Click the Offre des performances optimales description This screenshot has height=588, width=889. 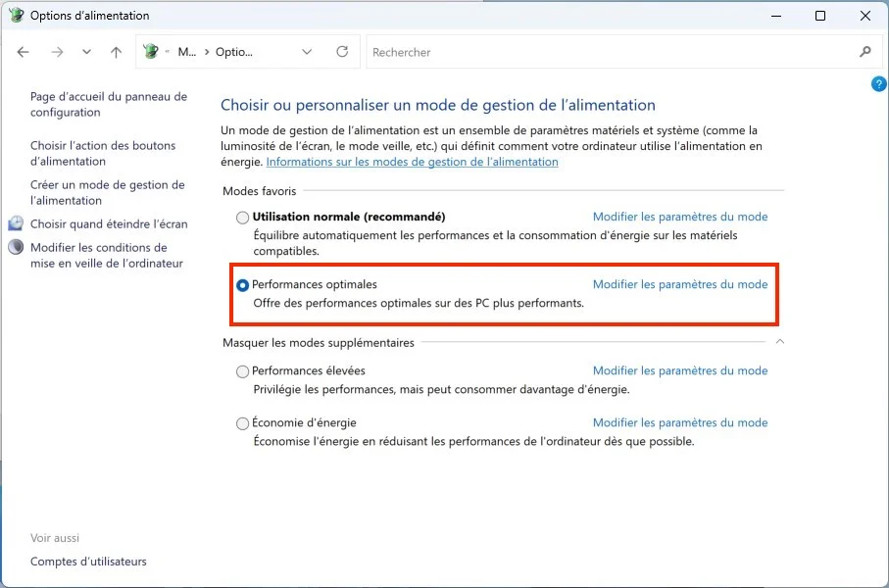pos(419,303)
